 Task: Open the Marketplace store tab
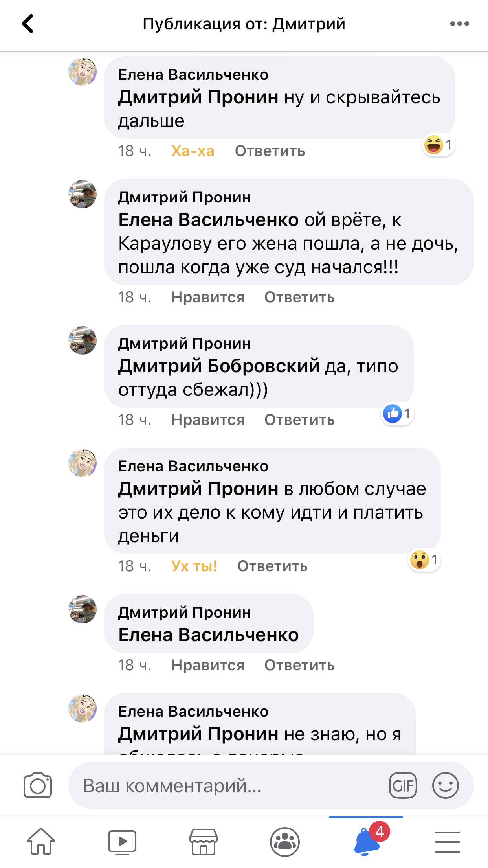coord(204,842)
